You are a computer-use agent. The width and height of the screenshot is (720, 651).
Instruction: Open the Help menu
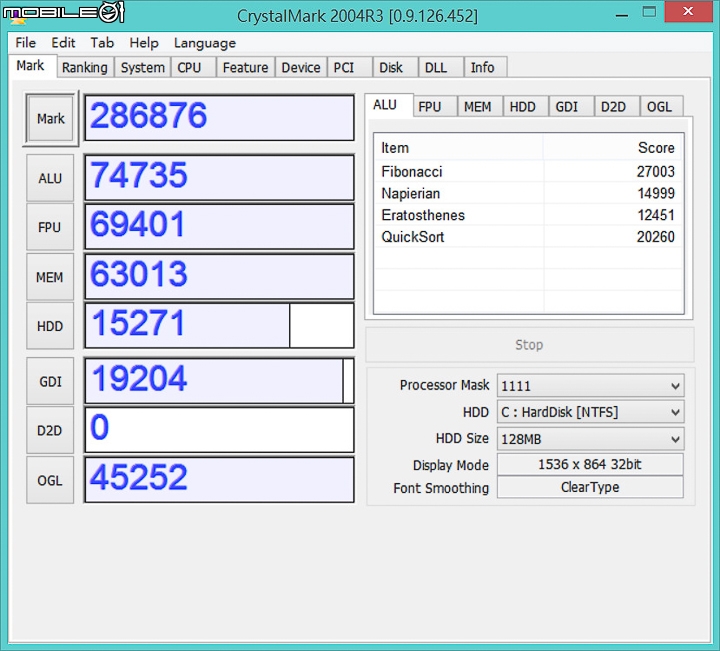(144, 43)
